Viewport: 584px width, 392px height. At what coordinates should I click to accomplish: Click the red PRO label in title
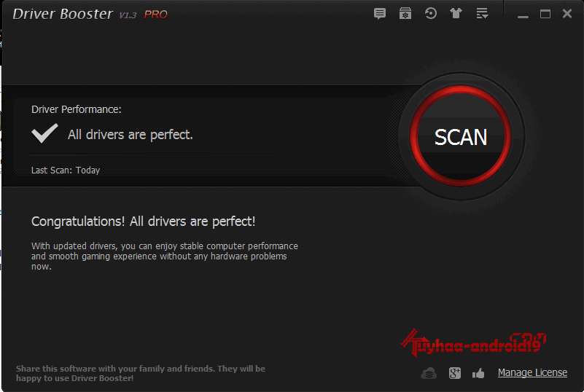[x=156, y=15]
